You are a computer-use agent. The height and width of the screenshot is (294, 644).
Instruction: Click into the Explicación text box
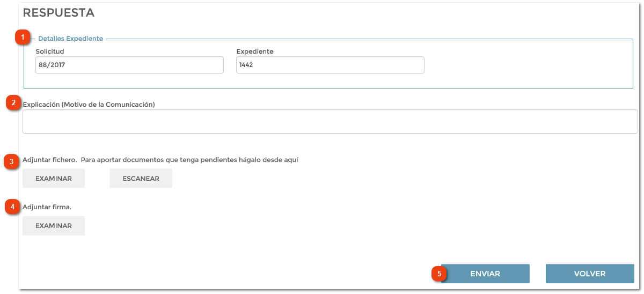coord(330,121)
